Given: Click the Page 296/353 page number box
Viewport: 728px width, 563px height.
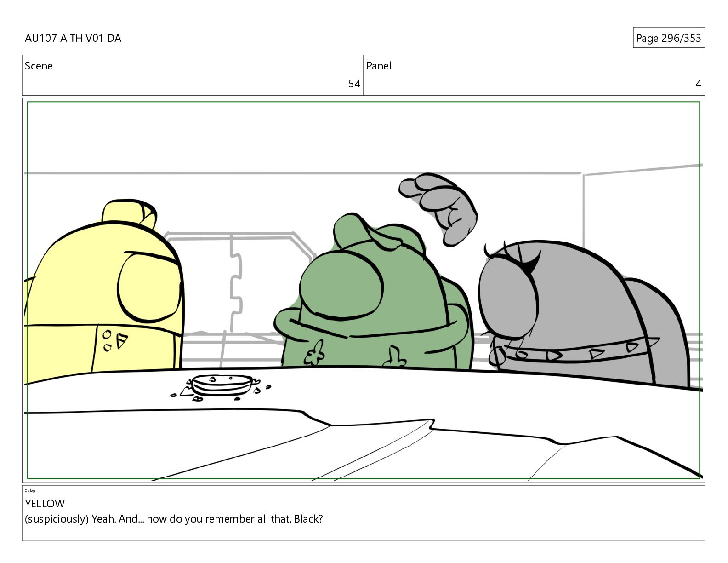Looking at the screenshot, I should click(x=668, y=38).
